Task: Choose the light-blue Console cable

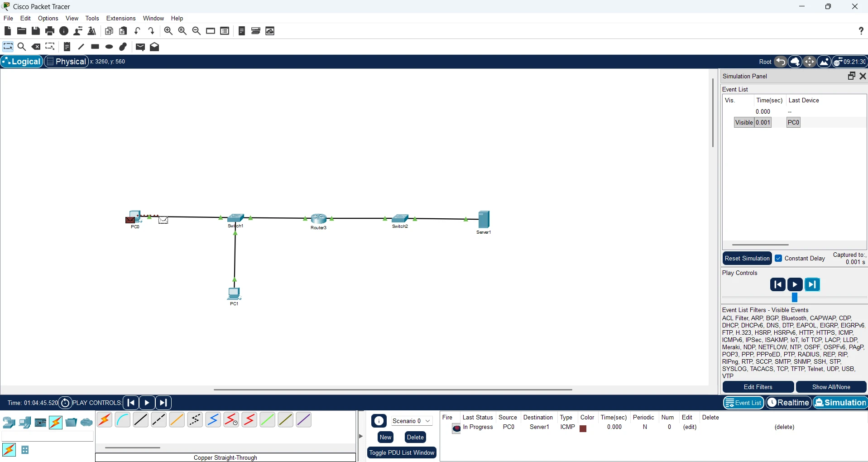Action: [x=123, y=420]
